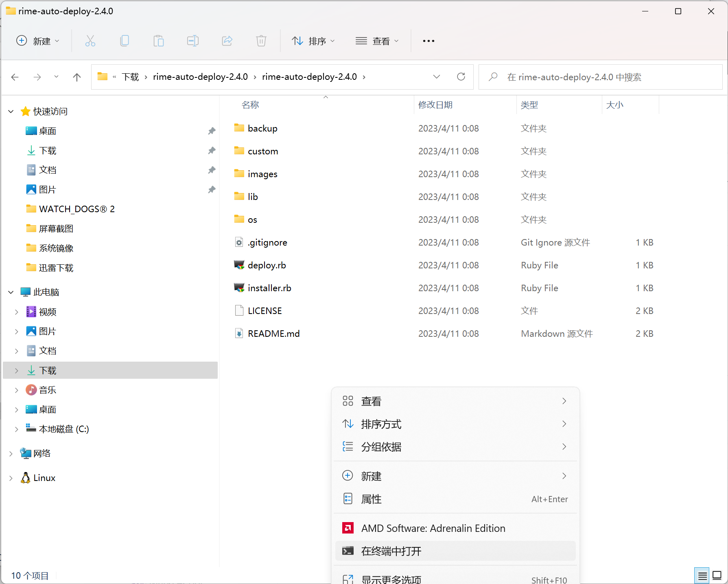Go up one directory level

coord(77,77)
